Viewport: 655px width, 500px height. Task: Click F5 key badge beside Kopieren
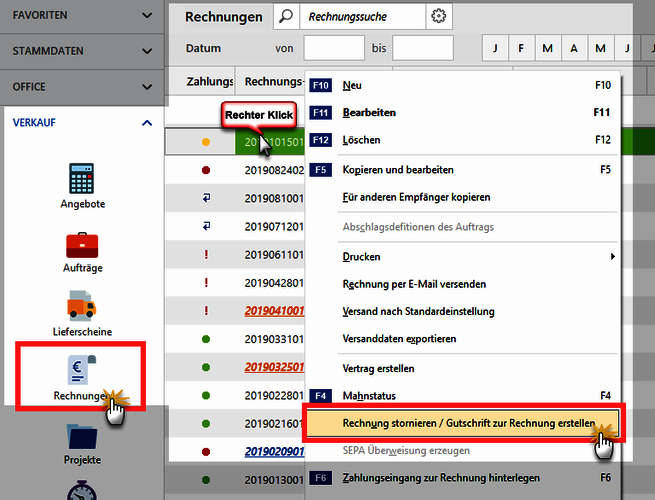pos(320,170)
